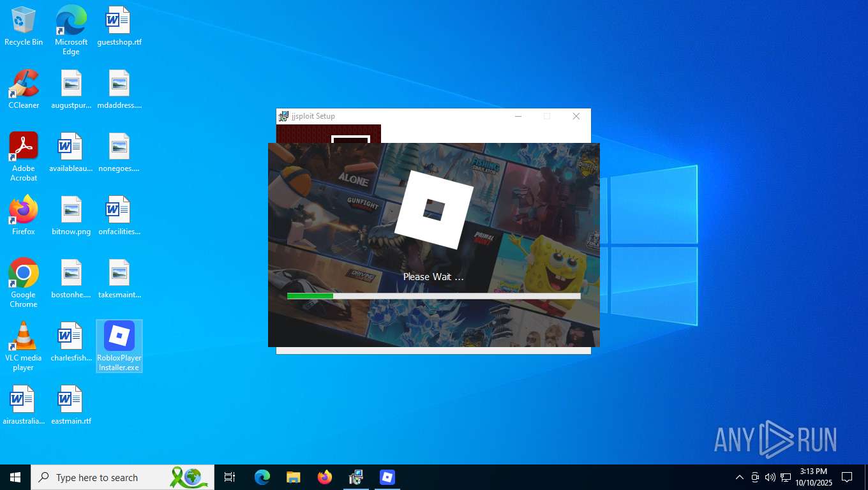
Task: Open network status tray icon
Action: click(786, 477)
